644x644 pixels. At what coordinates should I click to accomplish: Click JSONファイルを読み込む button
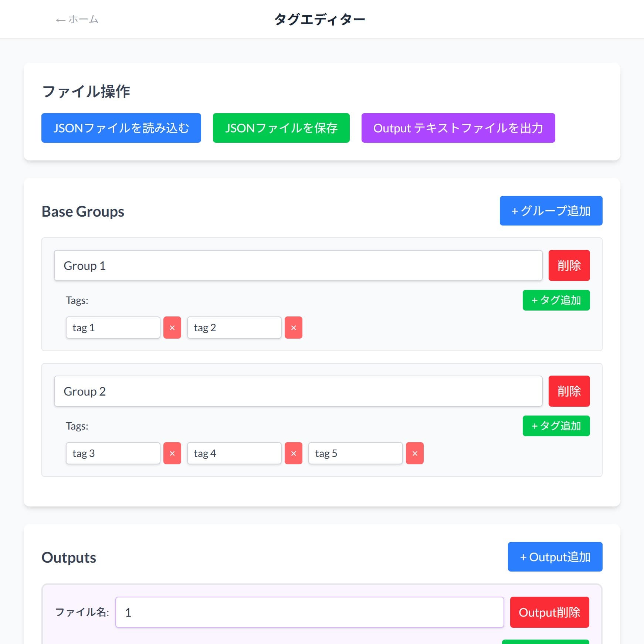tap(121, 128)
